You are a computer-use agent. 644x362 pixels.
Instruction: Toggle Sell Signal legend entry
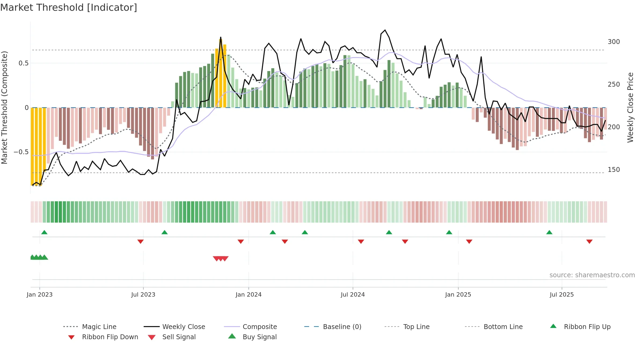click(x=172, y=337)
